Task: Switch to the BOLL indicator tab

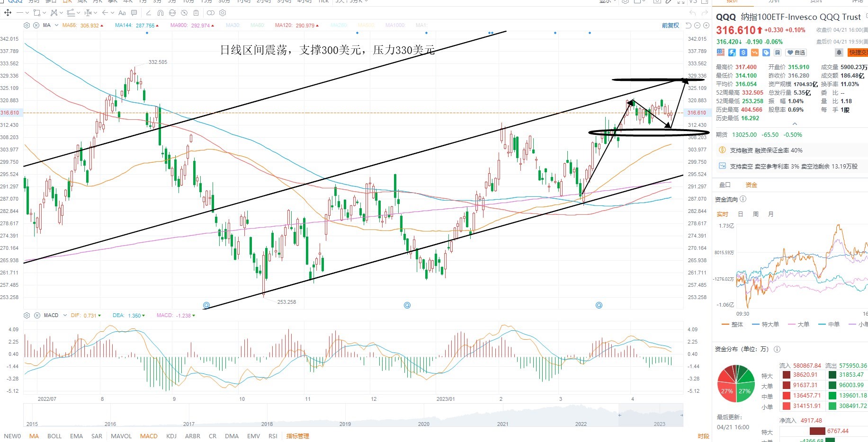Action: [54, 436]
